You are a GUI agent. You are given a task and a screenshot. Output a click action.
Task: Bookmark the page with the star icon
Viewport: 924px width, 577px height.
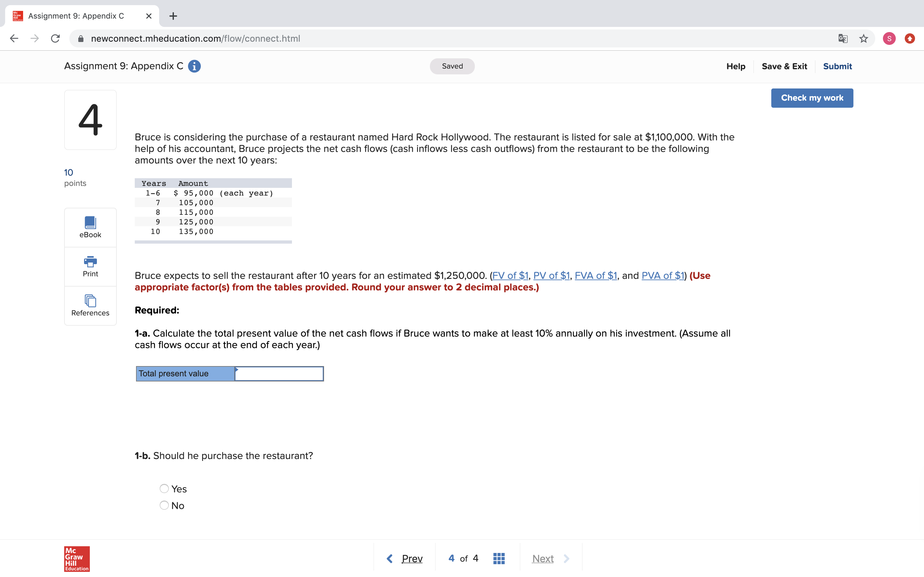[x=863, y=38]
